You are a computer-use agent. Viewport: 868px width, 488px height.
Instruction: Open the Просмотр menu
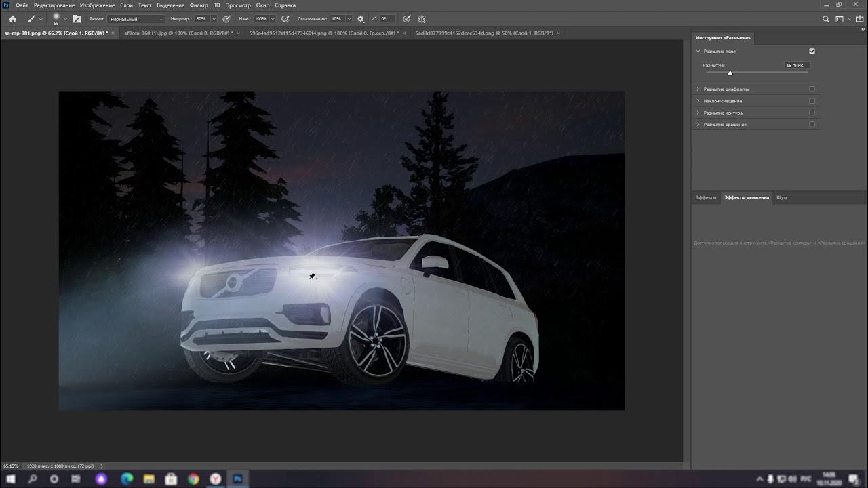[238, 5]
